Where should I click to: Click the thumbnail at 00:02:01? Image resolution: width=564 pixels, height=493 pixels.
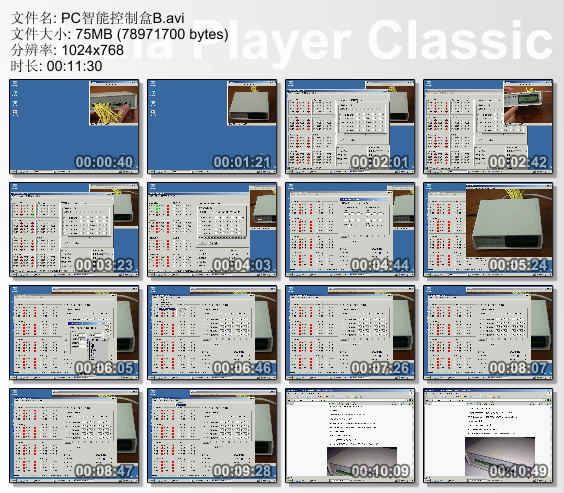tap(350, 127)
